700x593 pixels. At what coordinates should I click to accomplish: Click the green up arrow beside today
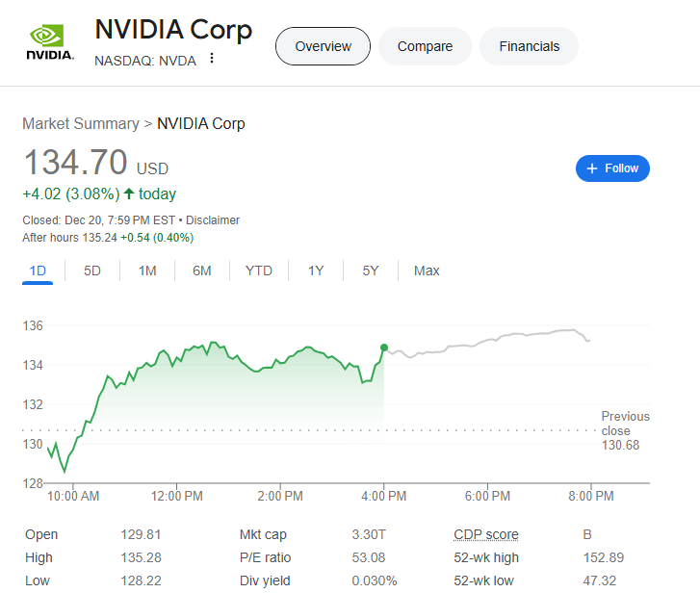pyautogui.click(x=129, y=193)
